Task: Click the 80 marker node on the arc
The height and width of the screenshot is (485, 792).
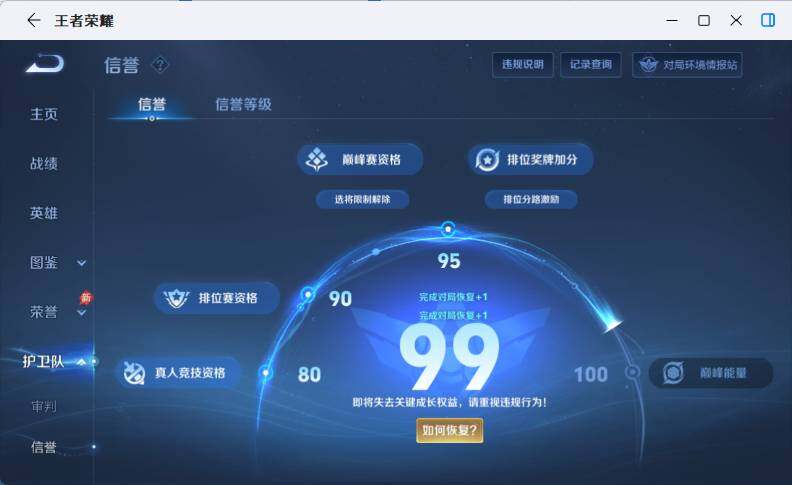Action: (x=266, y=373)
